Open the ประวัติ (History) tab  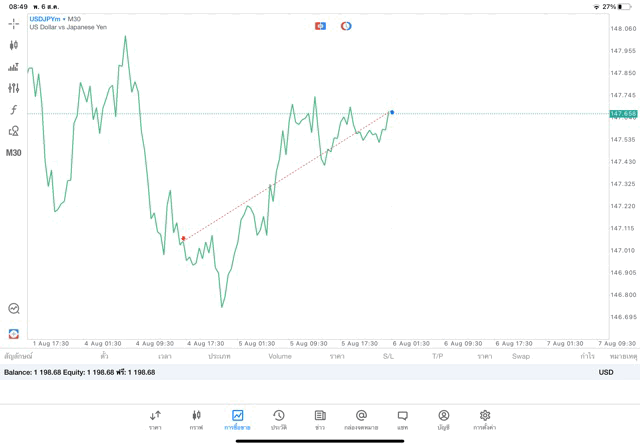(x=278, y=419)
